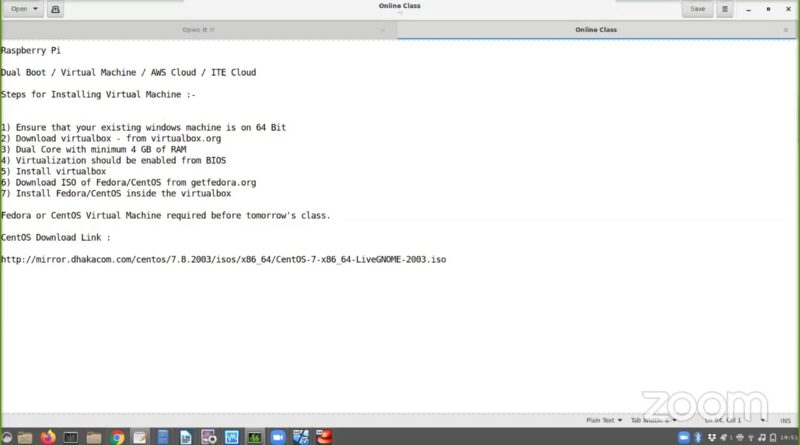The height and width of the screenshot is (445, 800).
Task: Open Google Chrome from the taskbar
Action: coord(117,437)
